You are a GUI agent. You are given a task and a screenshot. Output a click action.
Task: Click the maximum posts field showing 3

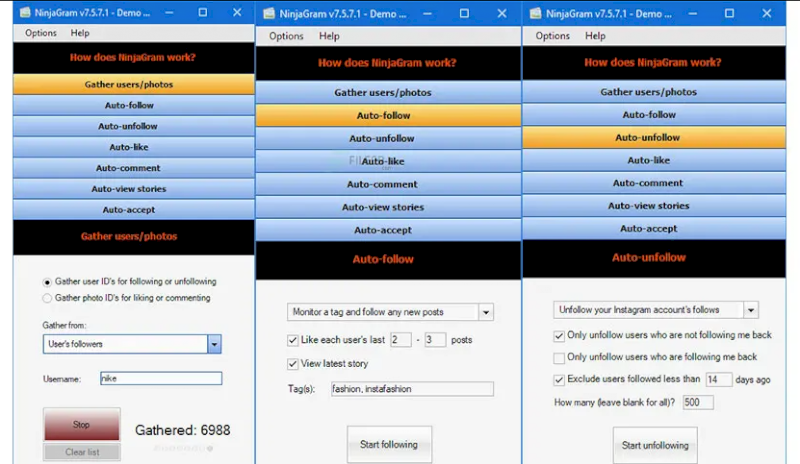435,340
